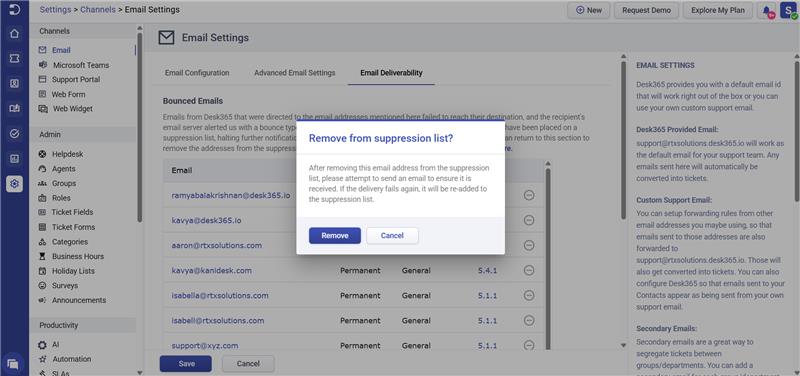Open Holiday Lists settings
This screenshot has width=800, height=376.
click(73, 271)
